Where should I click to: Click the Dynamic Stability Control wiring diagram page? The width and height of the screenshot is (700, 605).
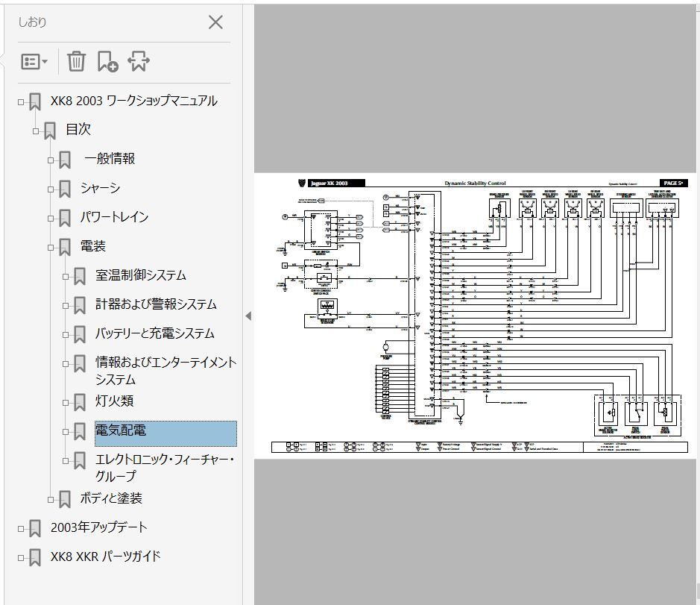click(x=475, y=316)
